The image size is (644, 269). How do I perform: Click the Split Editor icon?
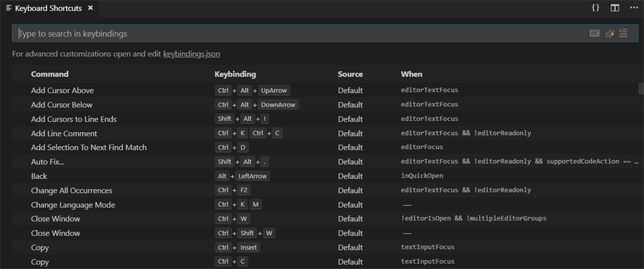[x=614, y=8]
